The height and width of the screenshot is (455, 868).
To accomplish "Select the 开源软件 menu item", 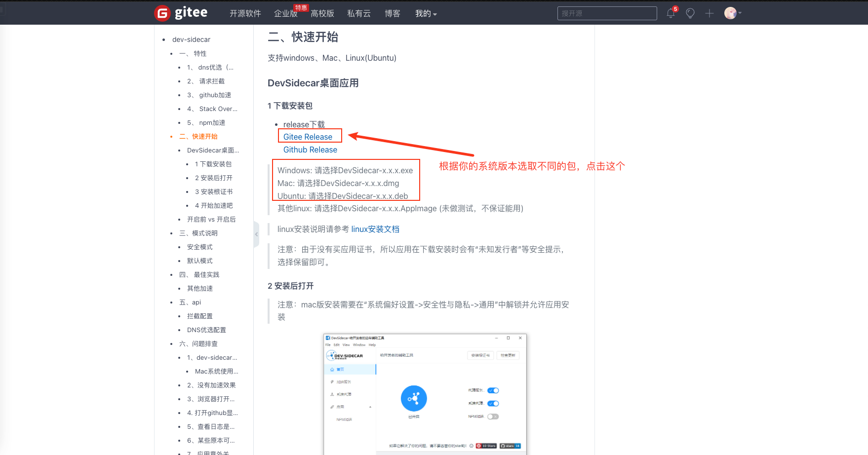I will (245, 13).
